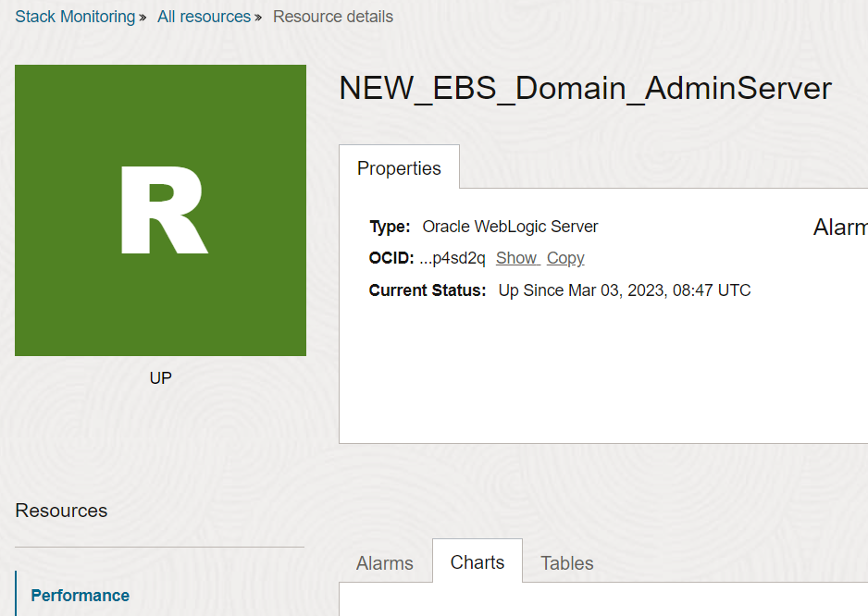Click the green R resource status icon
Viewport: 868px width, 616px height.
(160, 210)
